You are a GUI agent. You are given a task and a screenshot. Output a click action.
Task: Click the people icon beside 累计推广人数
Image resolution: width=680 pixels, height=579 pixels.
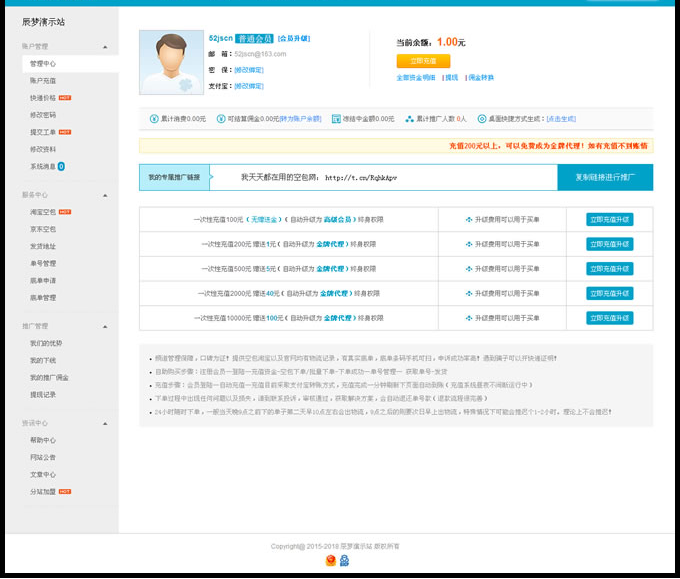point(409,118)
